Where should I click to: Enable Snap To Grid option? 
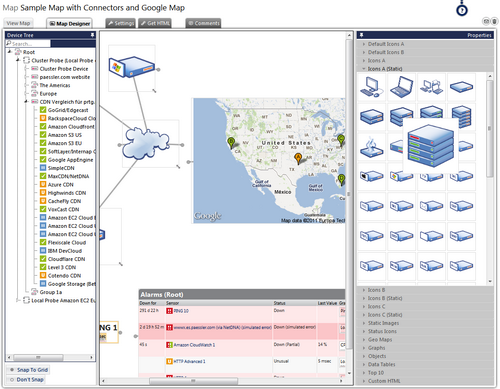(x=28, y=370)
